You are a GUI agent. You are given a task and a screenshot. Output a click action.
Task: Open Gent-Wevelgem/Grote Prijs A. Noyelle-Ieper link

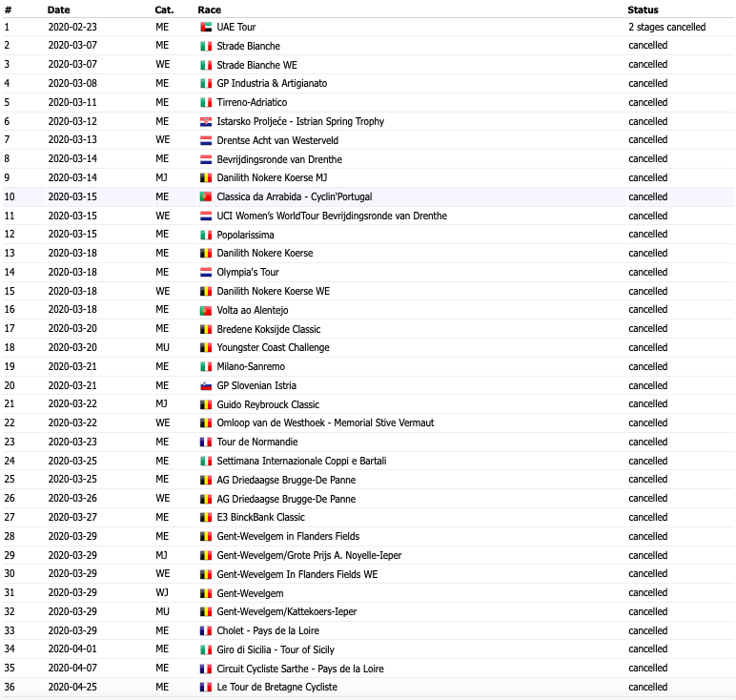click(x=309, y=555)
